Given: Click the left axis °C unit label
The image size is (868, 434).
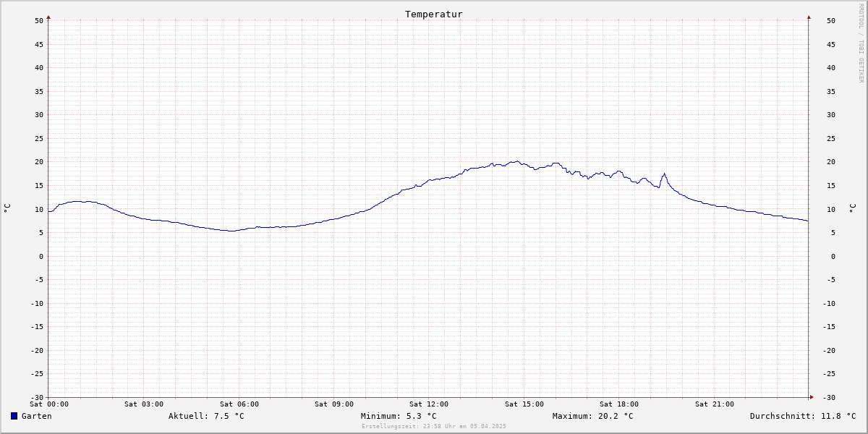Looking at the screenshot, I should [7, 208].
